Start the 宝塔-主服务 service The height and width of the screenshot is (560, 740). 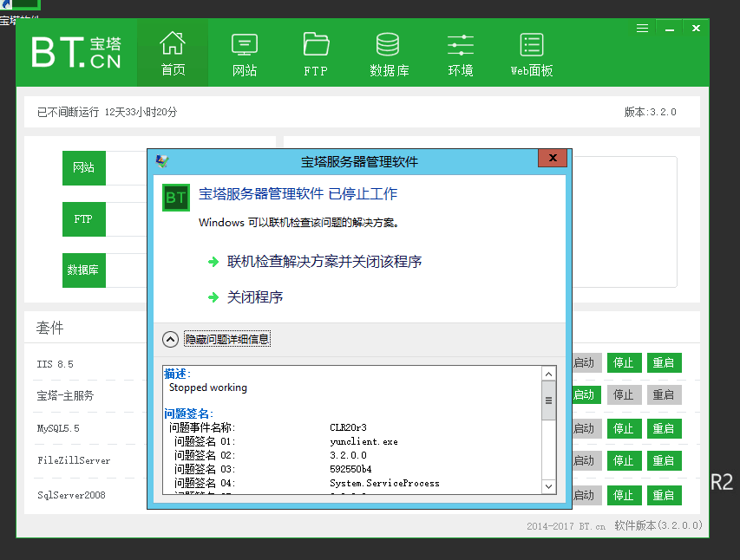pos(586,395)
